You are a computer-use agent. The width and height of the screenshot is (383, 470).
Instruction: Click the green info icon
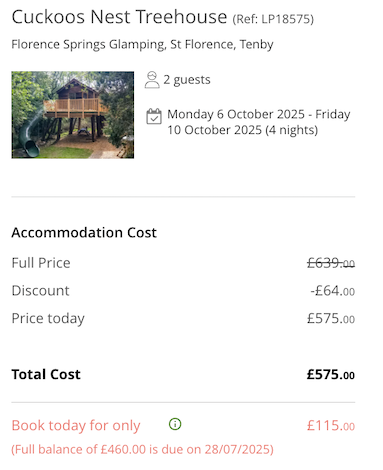[x=175, y=424]
